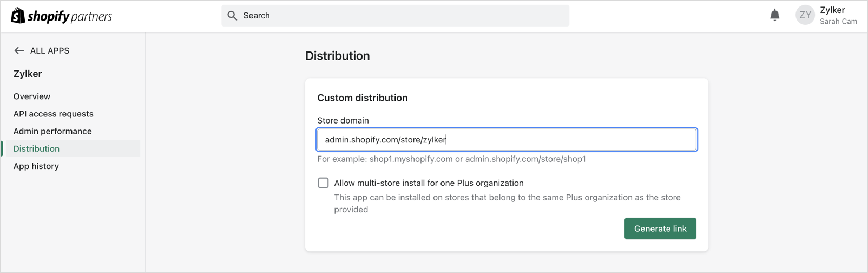The width and height of the screenshot is (868, 273).
Task: Click the ZY profile avatar
Action: tap(805, 15)
